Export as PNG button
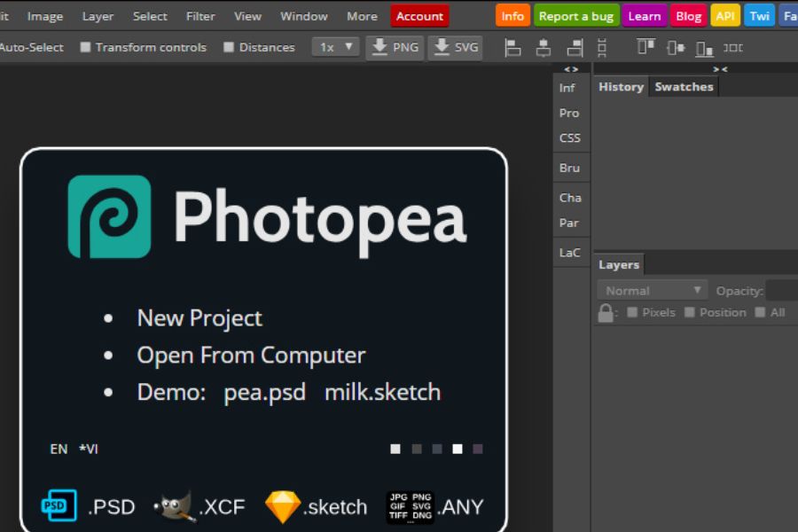The height and width of the screenshot is (532, 798). coord(395,47)
